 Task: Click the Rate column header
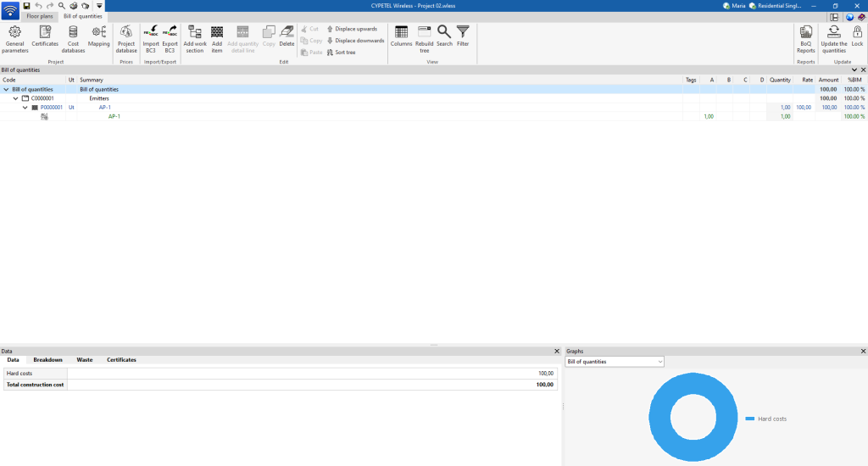(x=807, y=80)
